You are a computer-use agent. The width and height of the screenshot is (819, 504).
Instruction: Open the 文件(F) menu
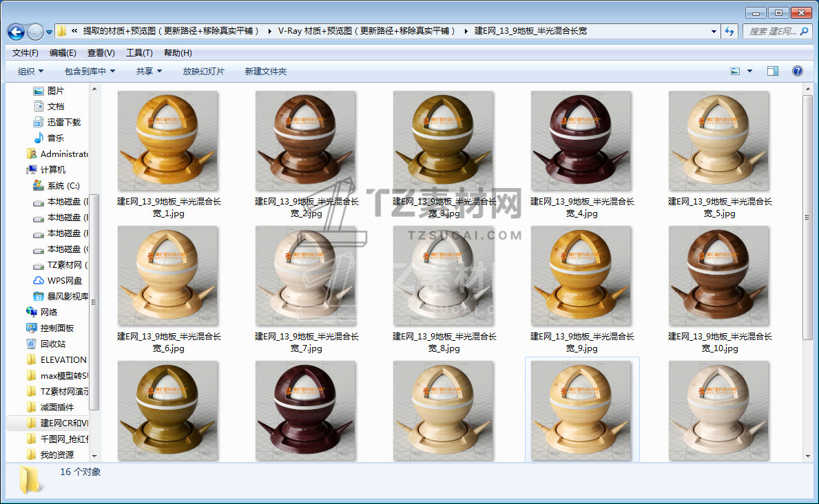point(25,53)
